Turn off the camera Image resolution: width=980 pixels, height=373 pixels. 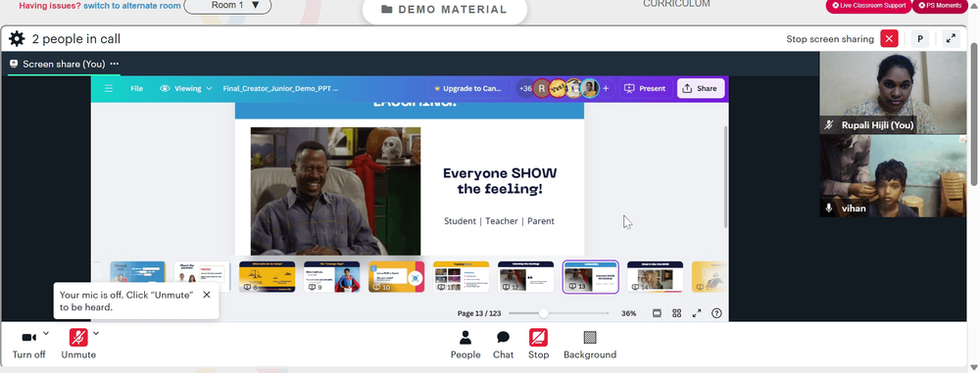click(28, 345)
